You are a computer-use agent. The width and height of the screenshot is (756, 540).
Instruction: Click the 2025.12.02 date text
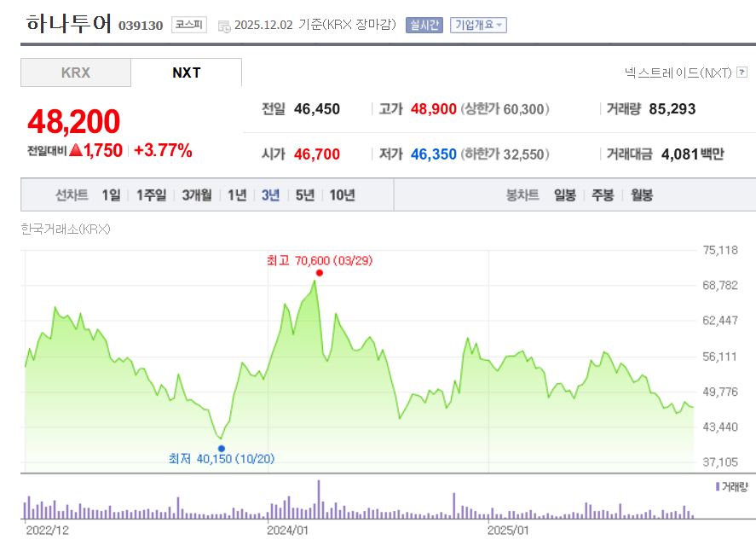point(263,25)
